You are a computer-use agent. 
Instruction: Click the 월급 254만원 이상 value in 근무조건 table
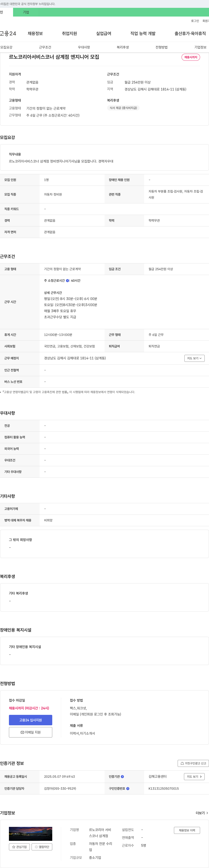pyautogui.click(x=161, y=269)
